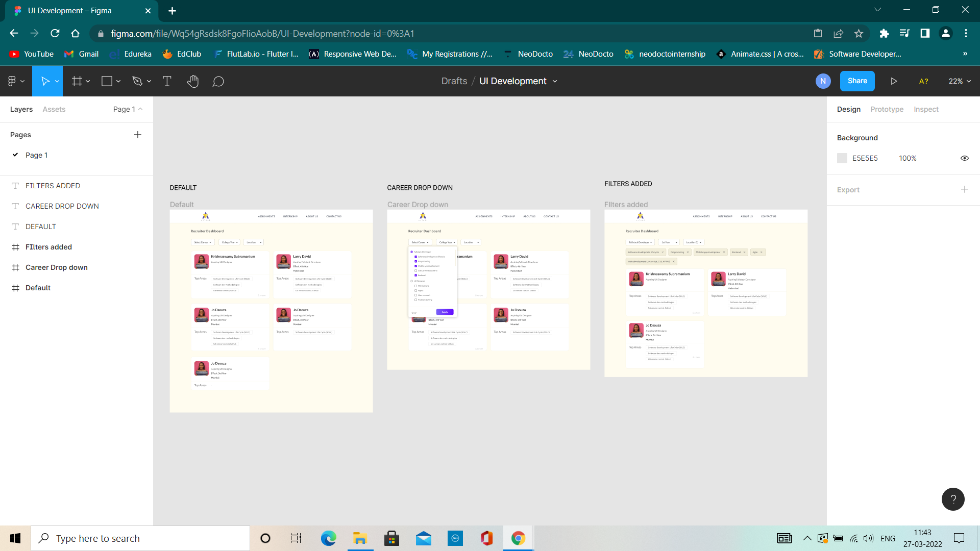
Task: Open the help question mark button
Action: point(953,499)
